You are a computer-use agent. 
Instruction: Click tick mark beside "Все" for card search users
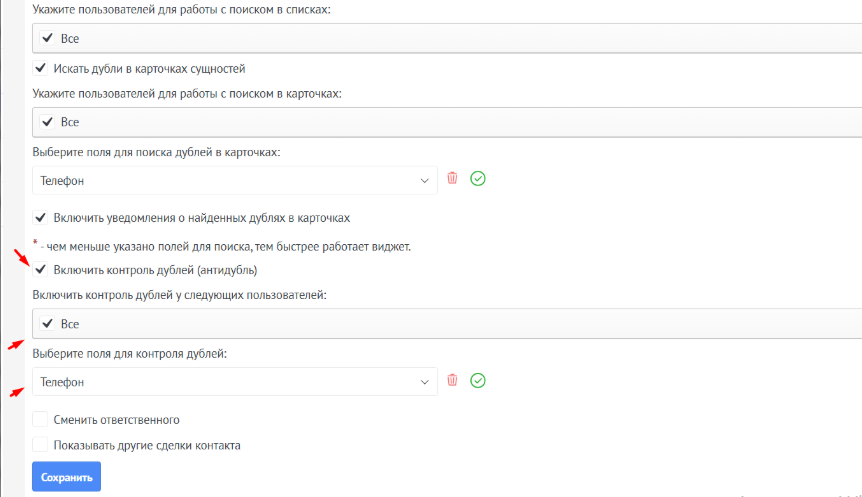(x=47, y=121)
